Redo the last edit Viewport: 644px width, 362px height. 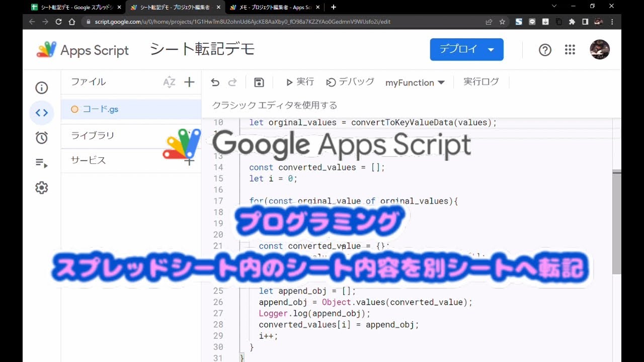click(x=232, y=82)
